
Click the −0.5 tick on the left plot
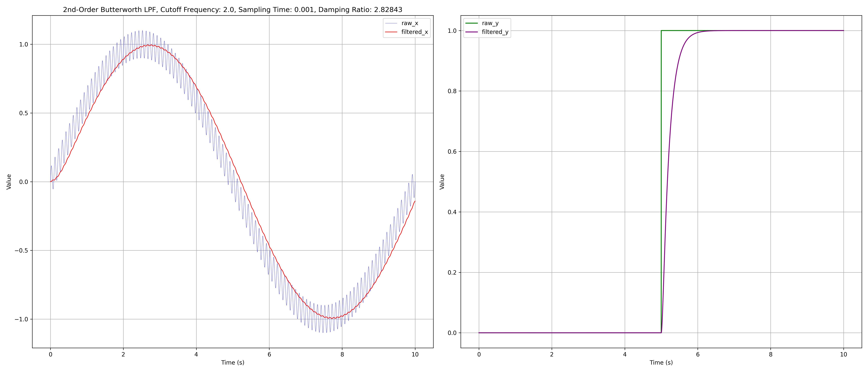point(21,250)
